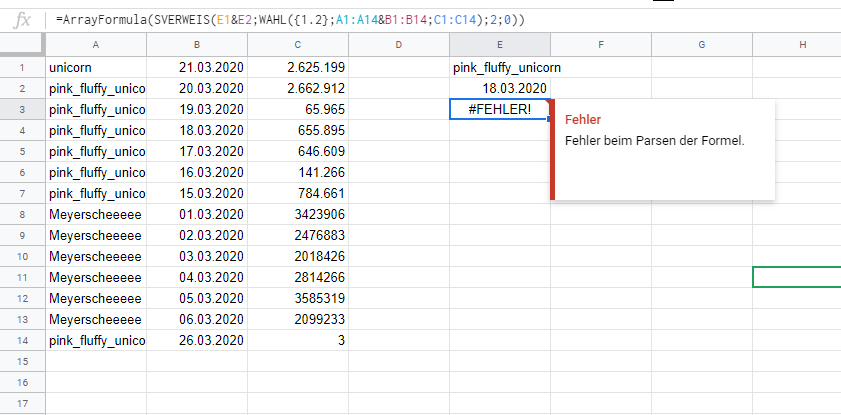Click the fx function icon
This screenshot has height=415, width=841.
click(x=22, y=20)
